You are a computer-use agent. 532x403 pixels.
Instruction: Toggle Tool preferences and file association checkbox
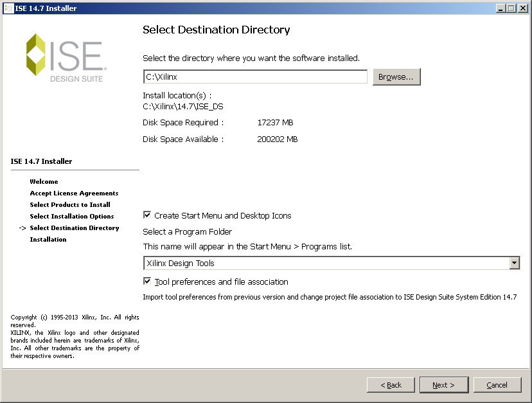[x=147, y=281]
